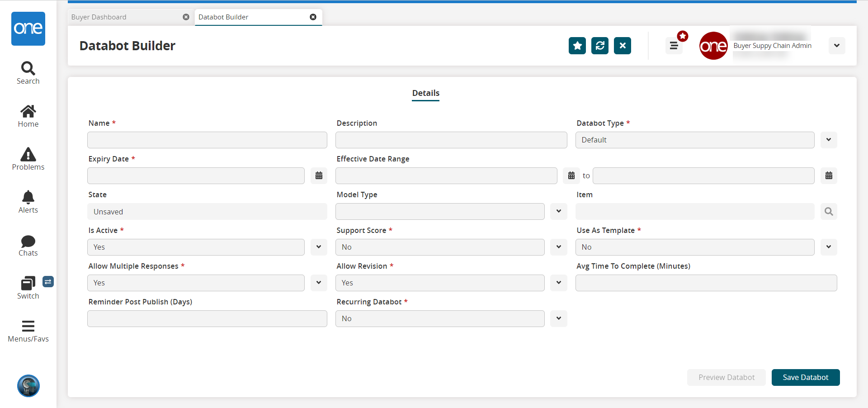Viewport: 868px width, 408px height.
Task: Select the Details tab
Action: (425, 93)
